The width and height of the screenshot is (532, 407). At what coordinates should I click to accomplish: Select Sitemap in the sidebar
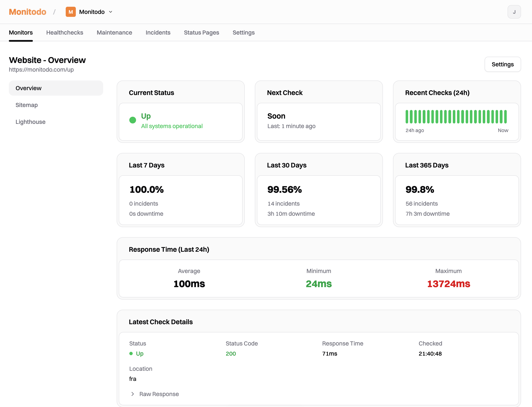[x=26, y=105]
